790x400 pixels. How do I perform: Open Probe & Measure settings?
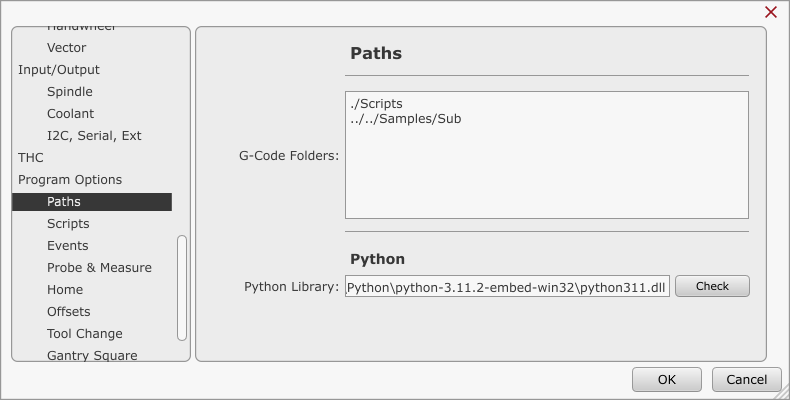coord(99,268)
